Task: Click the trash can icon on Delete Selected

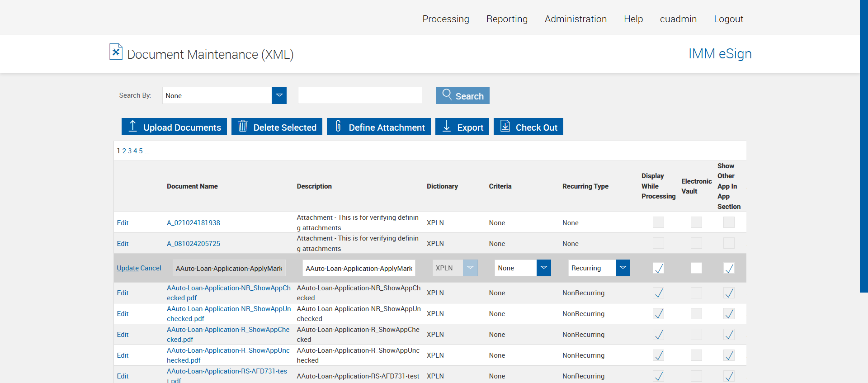Action: (x=243, y=126)
